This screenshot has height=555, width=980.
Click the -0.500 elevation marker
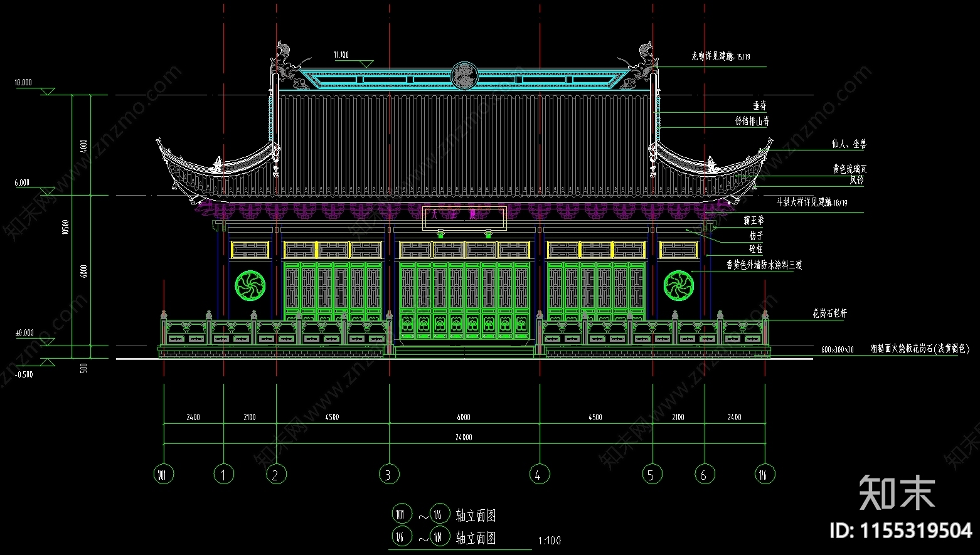pos(24,374)
